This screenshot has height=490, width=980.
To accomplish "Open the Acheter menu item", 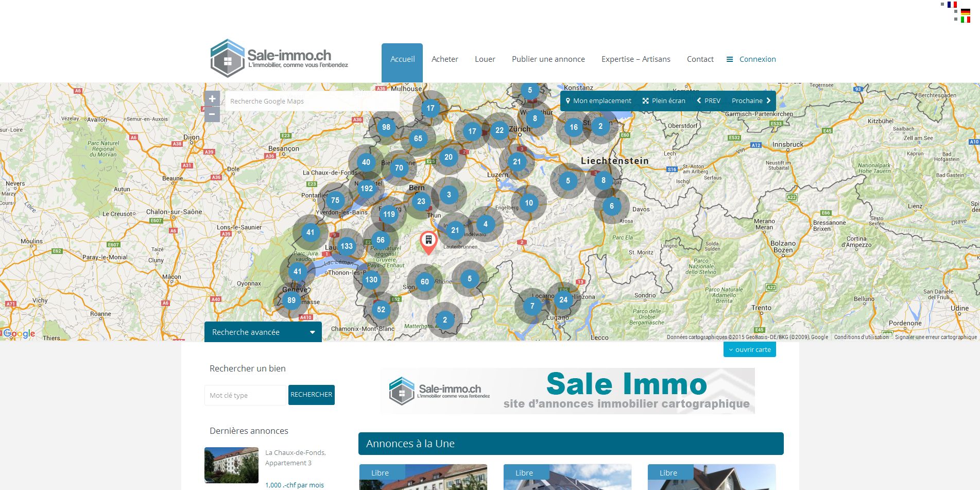I will click(445, 59).
